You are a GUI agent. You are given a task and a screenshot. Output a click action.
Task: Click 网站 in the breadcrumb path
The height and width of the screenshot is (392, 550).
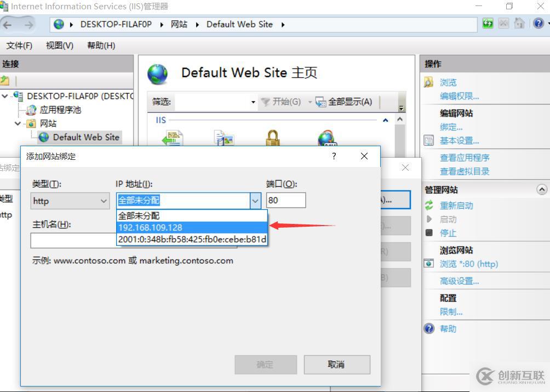179,25
